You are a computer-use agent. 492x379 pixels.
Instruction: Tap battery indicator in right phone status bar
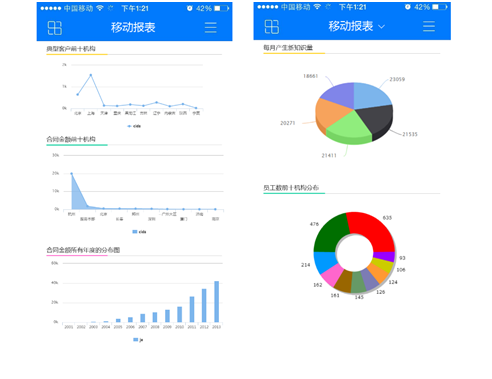pyautogui.click(x=439, y=7)
